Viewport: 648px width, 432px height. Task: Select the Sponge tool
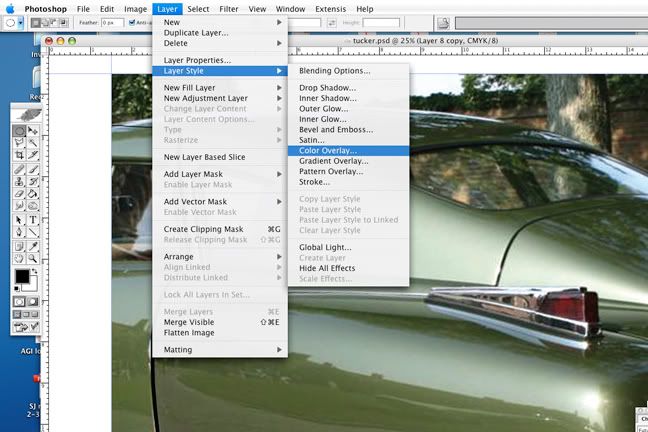pos(33,205)
